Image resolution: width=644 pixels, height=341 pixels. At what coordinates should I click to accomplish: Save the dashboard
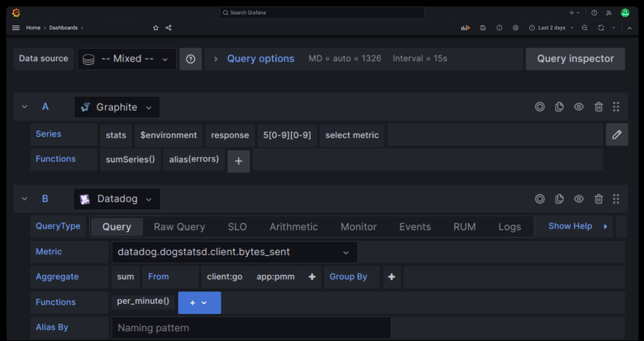(483, 27)
